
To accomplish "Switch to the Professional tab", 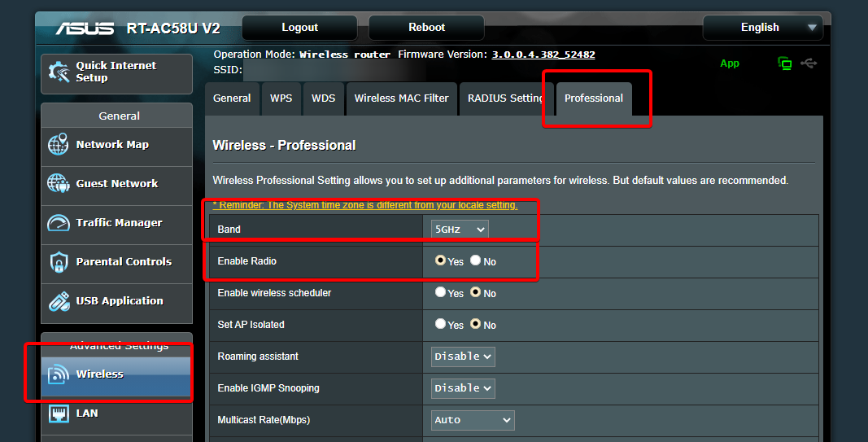I will point(593,98).
